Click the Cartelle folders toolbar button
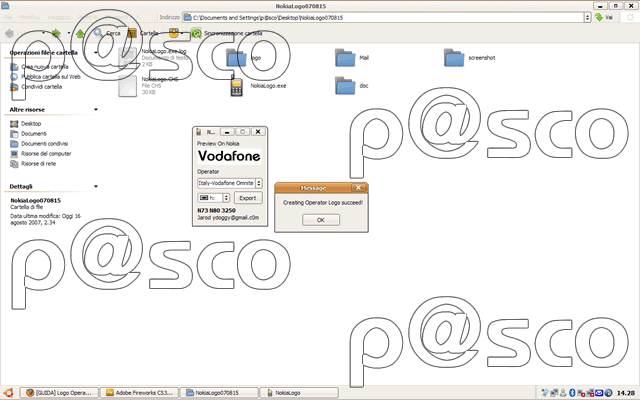This screenshot has height=400, width=640. pos(143,33)
